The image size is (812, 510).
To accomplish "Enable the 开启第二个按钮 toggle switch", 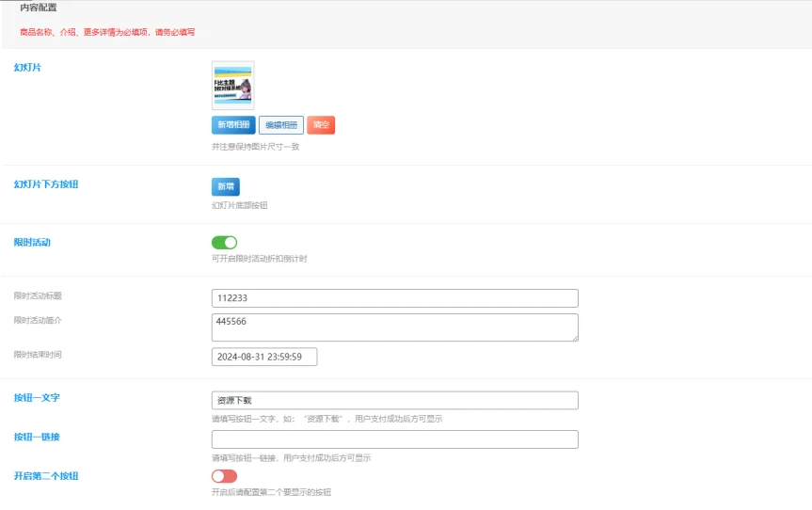I will coord(225,476).
